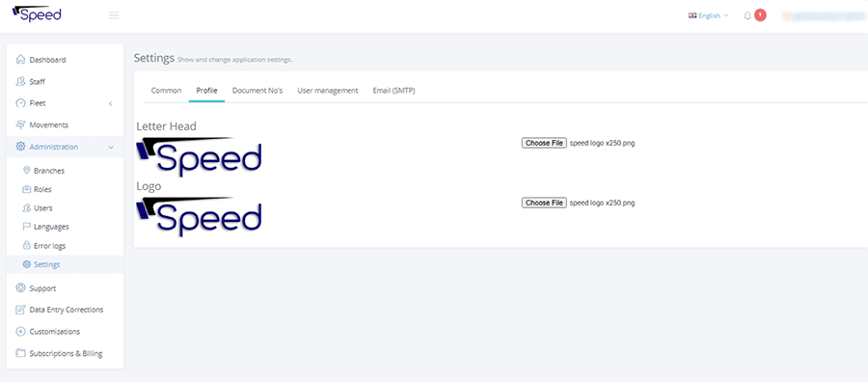This screenshot has height=382, width=868.
Task: Click the Logo section Speed image
Action: 199,216
